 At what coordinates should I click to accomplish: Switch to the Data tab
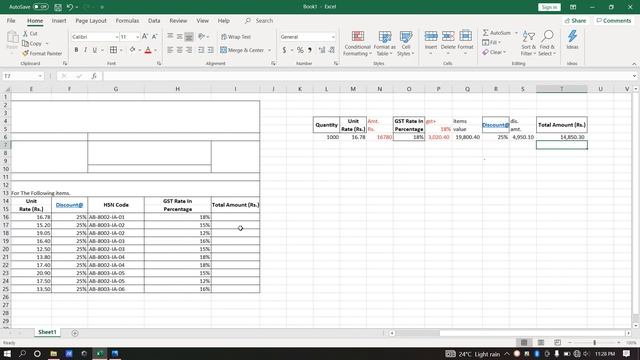point(154,20)
